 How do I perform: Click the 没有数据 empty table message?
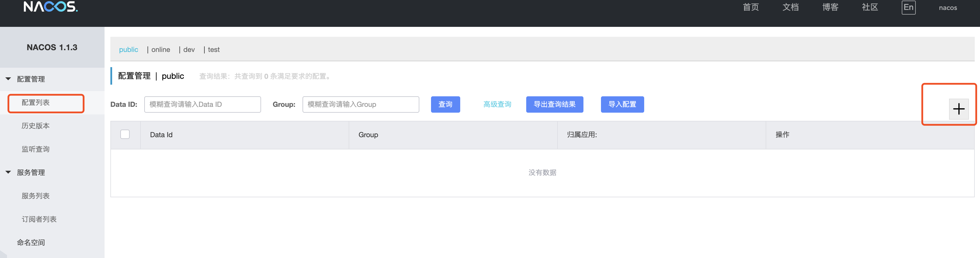point(542,172)
